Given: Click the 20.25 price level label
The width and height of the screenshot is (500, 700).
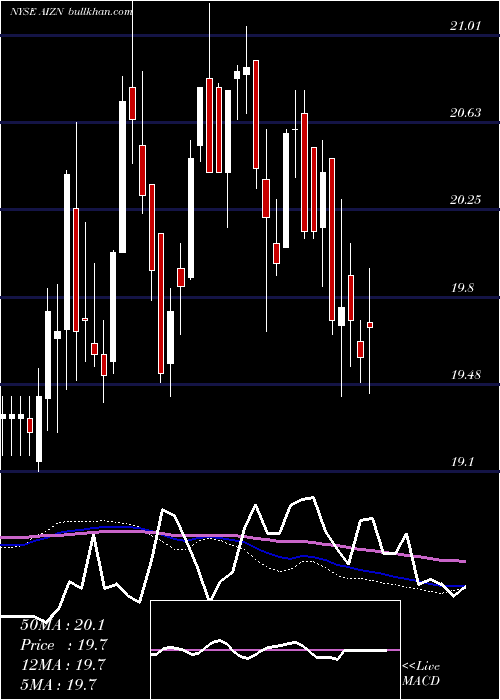Looking at the screenshot, I should tap(466, 200).
